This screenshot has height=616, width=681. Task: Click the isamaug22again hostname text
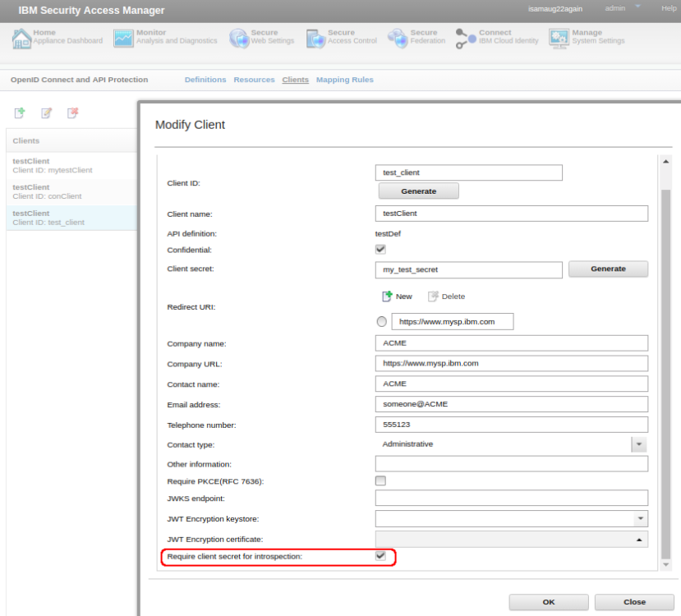point(555,9)
